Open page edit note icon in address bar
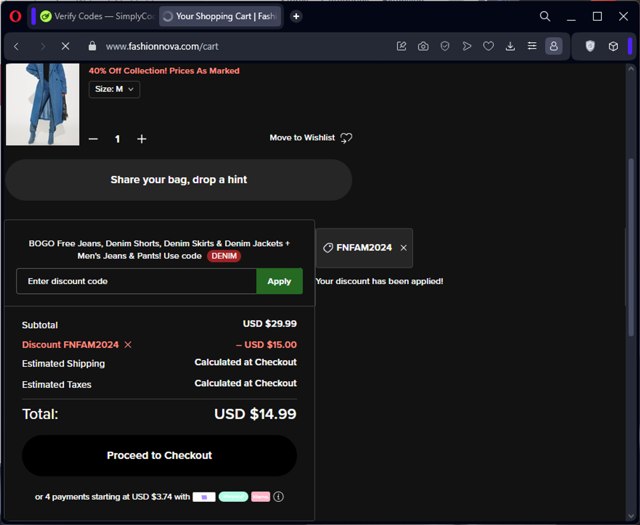This screenshot has width=640, height=525. 402,46
